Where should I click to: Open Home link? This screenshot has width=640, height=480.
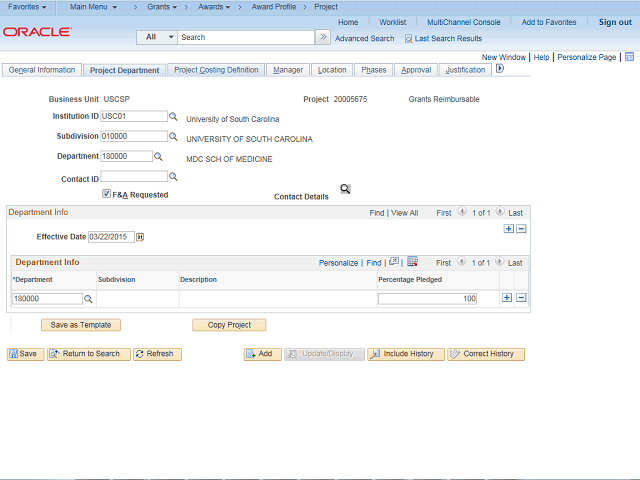[348, 22]
